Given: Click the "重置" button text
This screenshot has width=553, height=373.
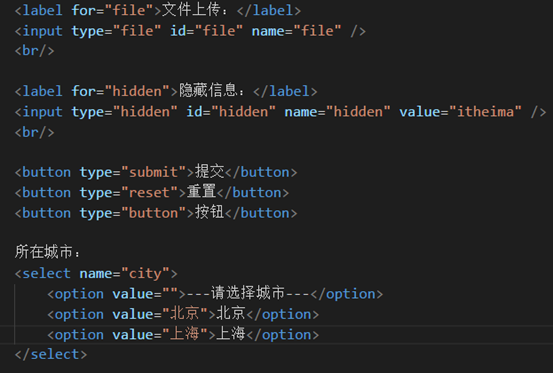Looking at the screenshot, I should (x=201, y=192).
